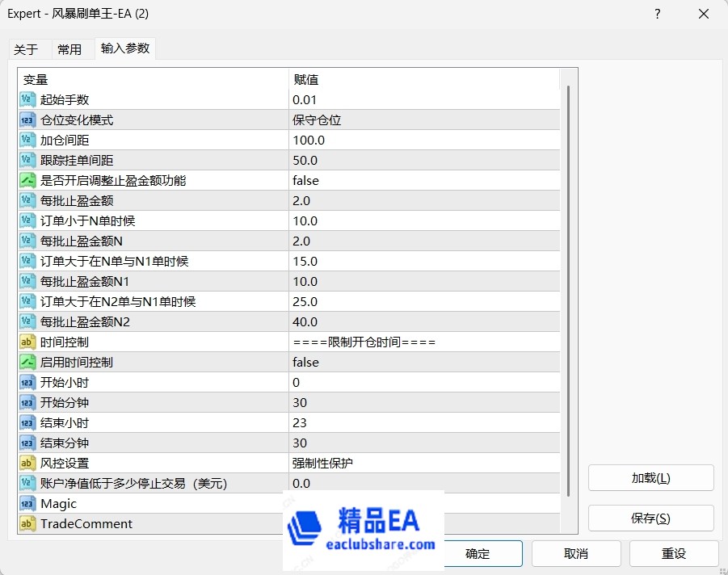Click the icon beside 起始手数 parameter

point(27,100)
